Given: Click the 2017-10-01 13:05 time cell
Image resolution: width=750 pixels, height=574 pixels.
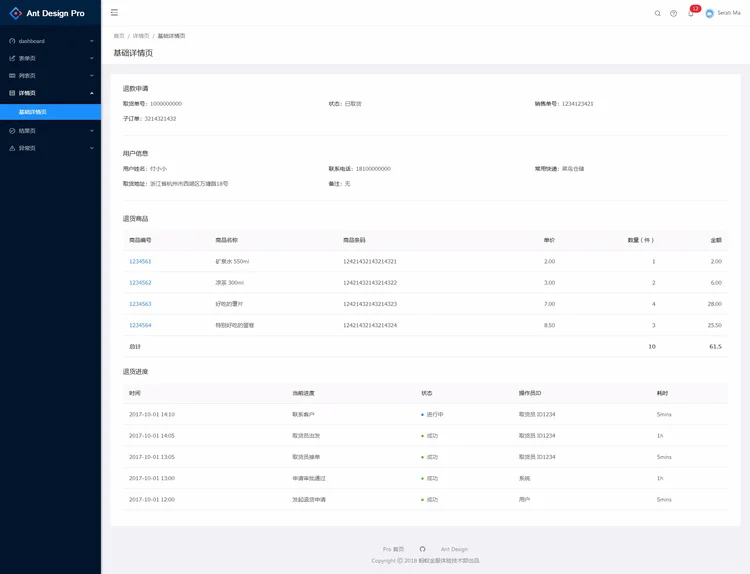Looking at the screenshot, I should (x=152, y=457).
